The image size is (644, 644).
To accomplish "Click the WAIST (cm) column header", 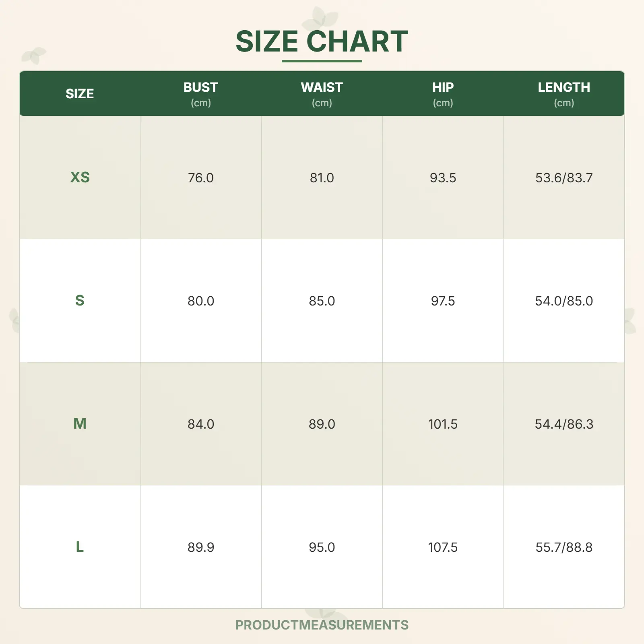I will click(x=322, y=94).
